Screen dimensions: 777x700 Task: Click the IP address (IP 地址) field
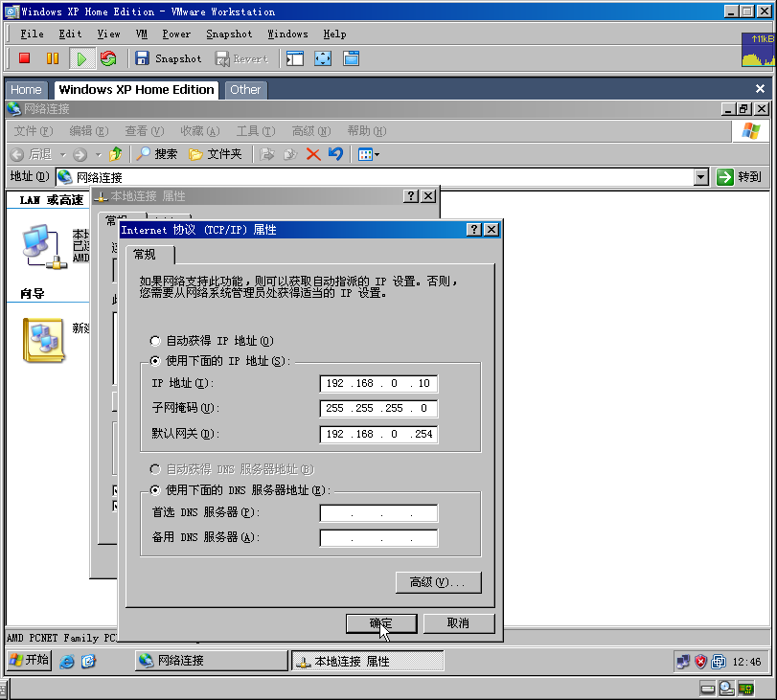(x=378, y=383)
